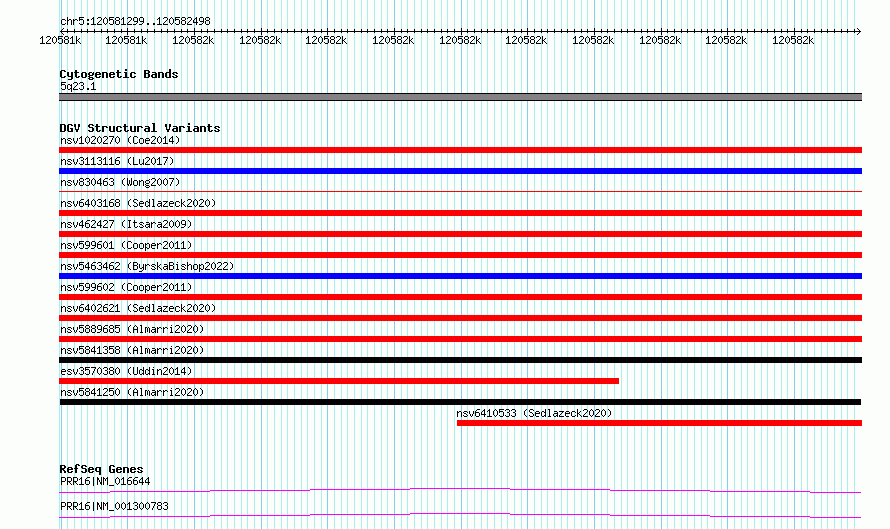This screenshot has width=890, height=529.
Task: Click the nsv5841250 (Almarri2020) variant label
Action: click(x=132, y=392)
